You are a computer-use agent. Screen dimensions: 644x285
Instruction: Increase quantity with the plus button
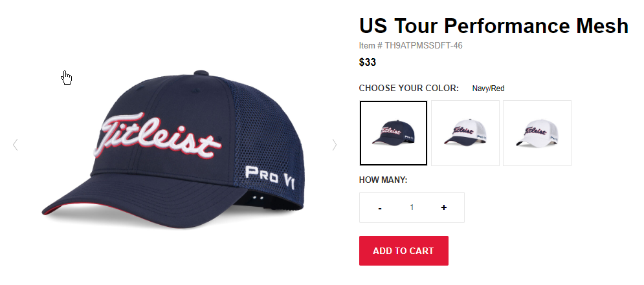click(x=443, y=207)
